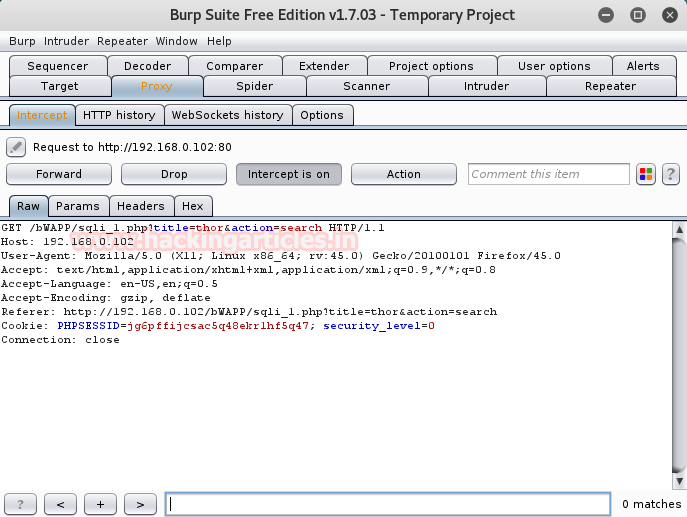The width and height of the screenshot is (687, 517).
Task: Minimize the Burp Suite window
Action: [606, 15]
